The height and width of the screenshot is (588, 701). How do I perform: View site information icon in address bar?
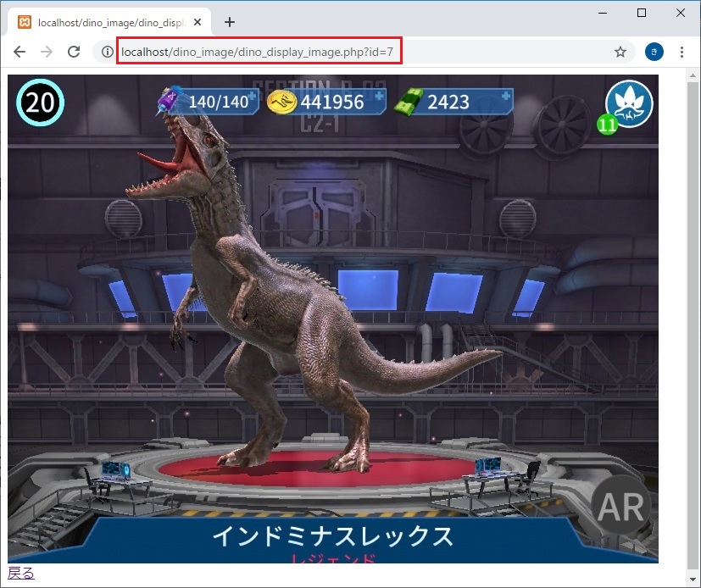point(107,52)
